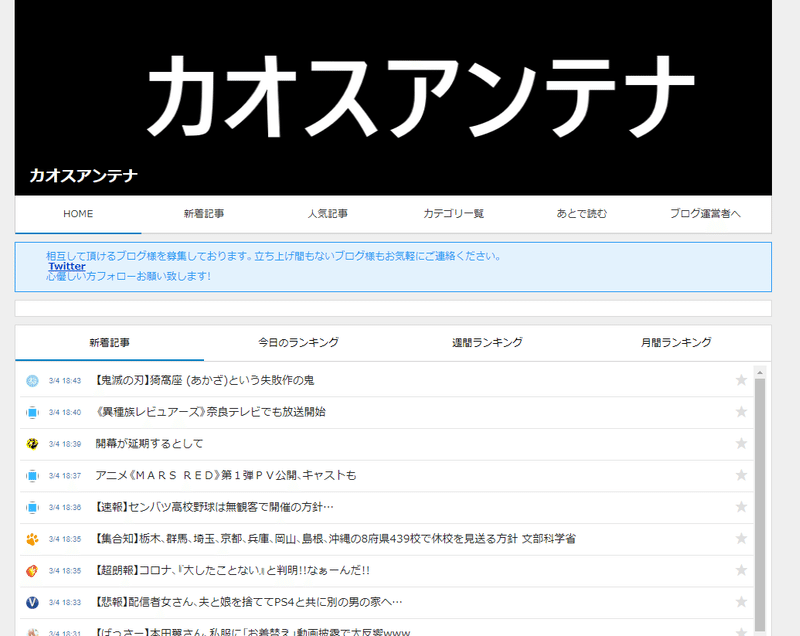Click timestamp 3/4 18:40
This screenshot has width=800, height=636.
65,413
